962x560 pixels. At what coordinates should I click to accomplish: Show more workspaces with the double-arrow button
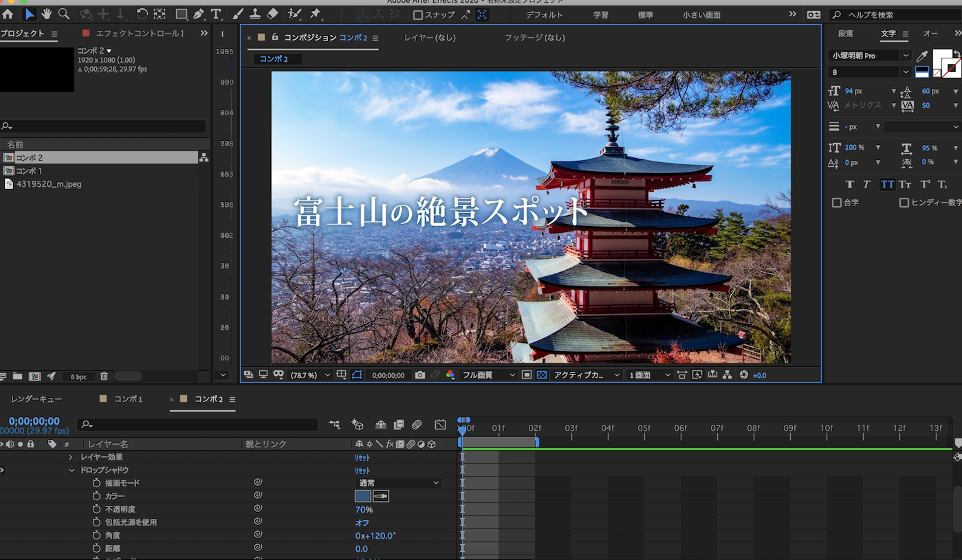pyautogui.click(x=793, y=14)
